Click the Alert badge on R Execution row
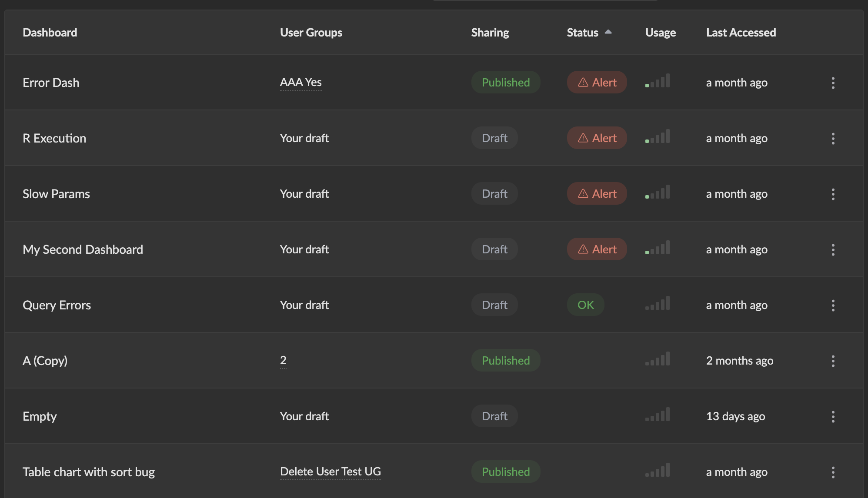This screenshot has width=868, height=498. pos(597,138)
